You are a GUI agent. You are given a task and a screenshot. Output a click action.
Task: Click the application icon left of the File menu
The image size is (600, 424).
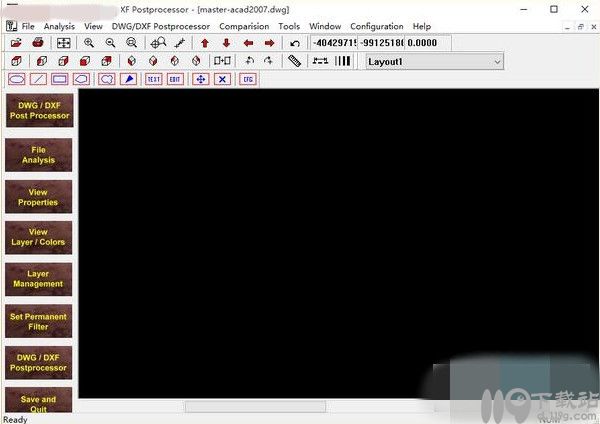pyautogui.click(x=11, y=26)
